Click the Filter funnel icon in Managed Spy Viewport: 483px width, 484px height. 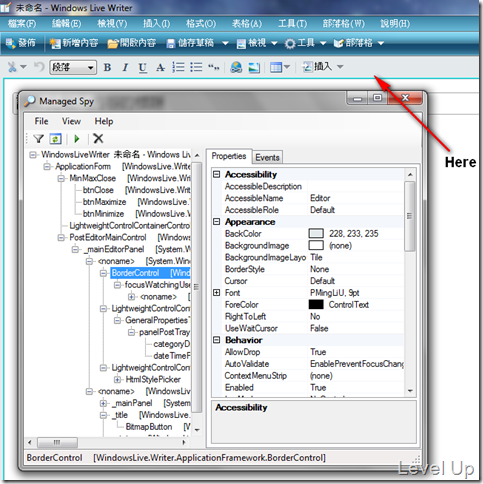(39, 139)
